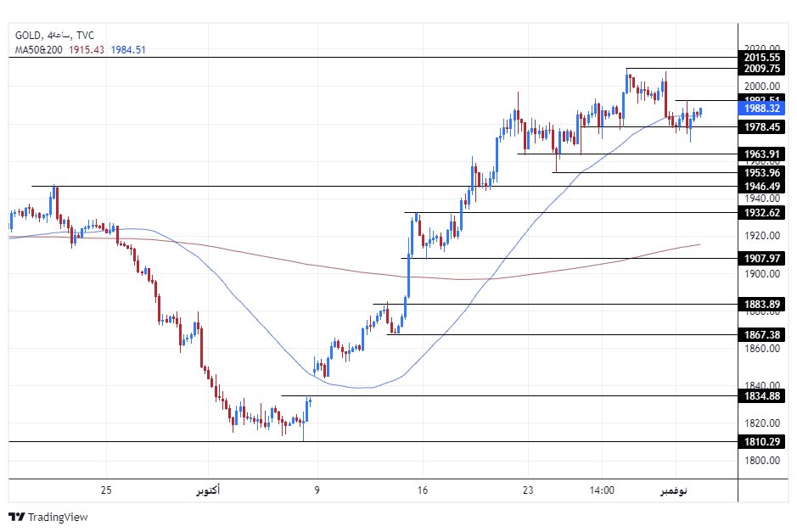Select the 1907.97 price level label
This screenshot has height=532, width=797.
761,258
